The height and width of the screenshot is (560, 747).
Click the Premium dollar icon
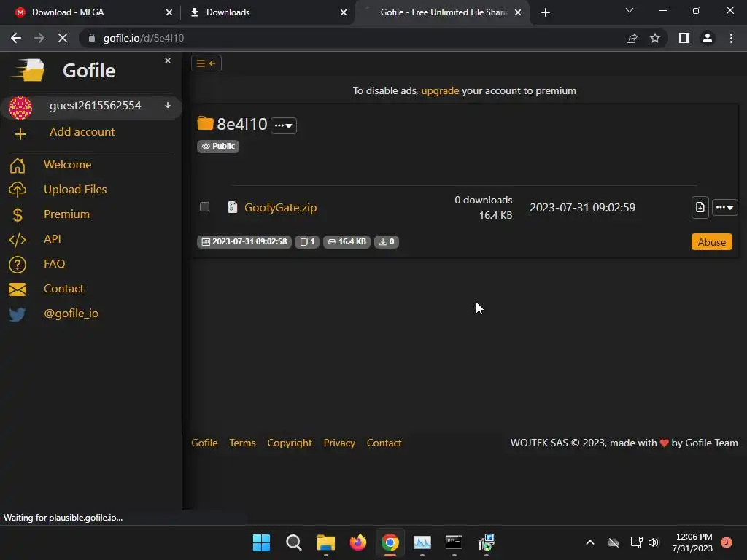coord(18,215)
